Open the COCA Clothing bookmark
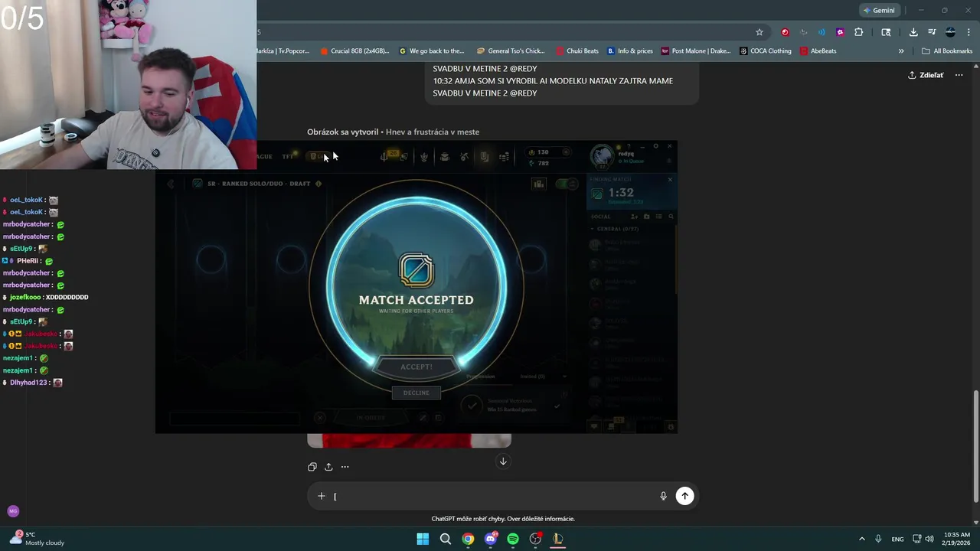The image size is (980, 551). pos(766,51)
